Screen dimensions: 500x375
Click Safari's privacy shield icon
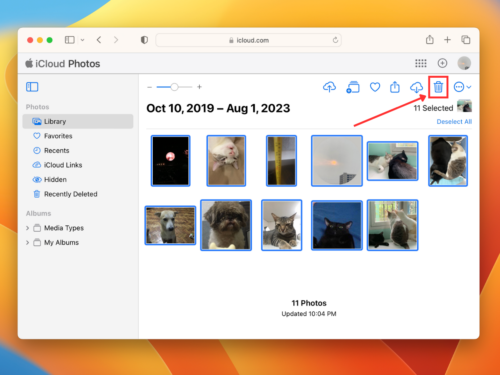tap(144, 40)
